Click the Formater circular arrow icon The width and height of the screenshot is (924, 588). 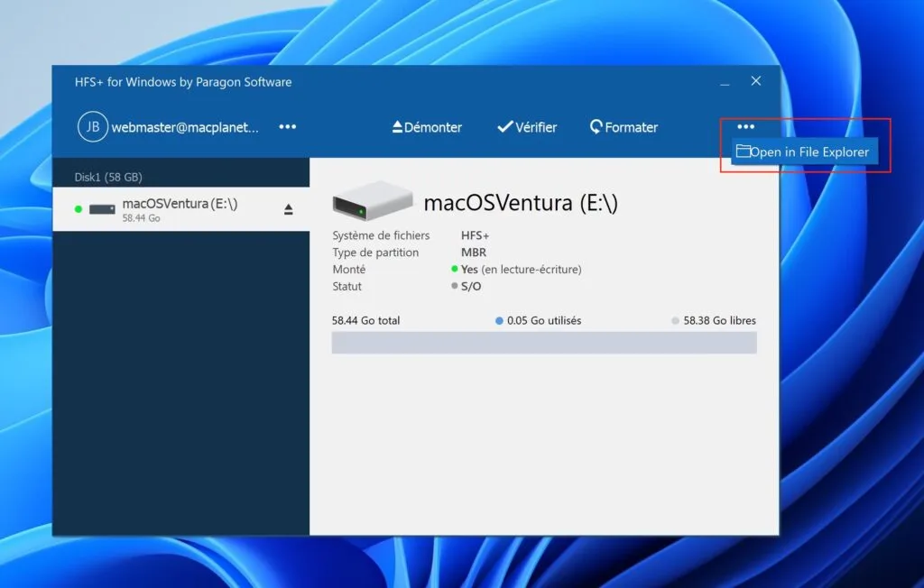click(x=595, y=127)
